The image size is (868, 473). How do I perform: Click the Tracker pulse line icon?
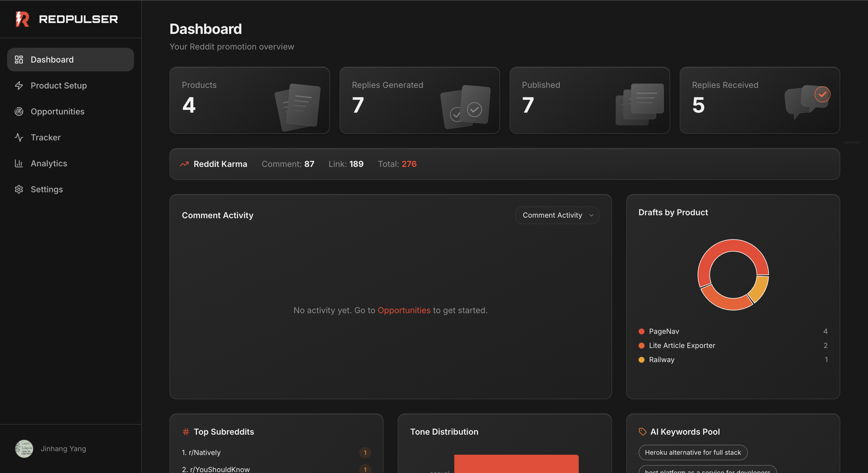(19, 137)
